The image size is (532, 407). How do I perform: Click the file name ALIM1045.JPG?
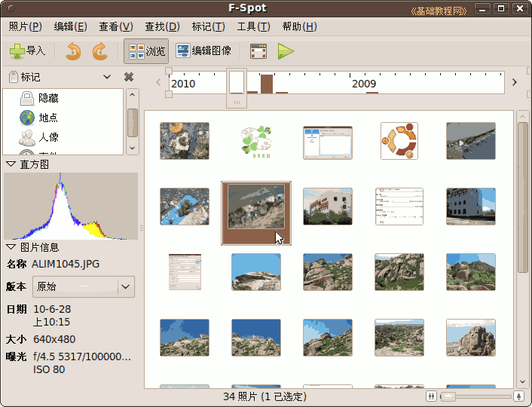66,264
